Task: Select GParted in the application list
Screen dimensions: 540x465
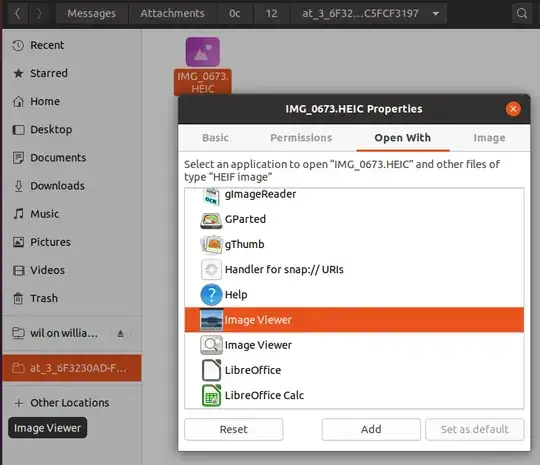Action: (x=354, y=219)
